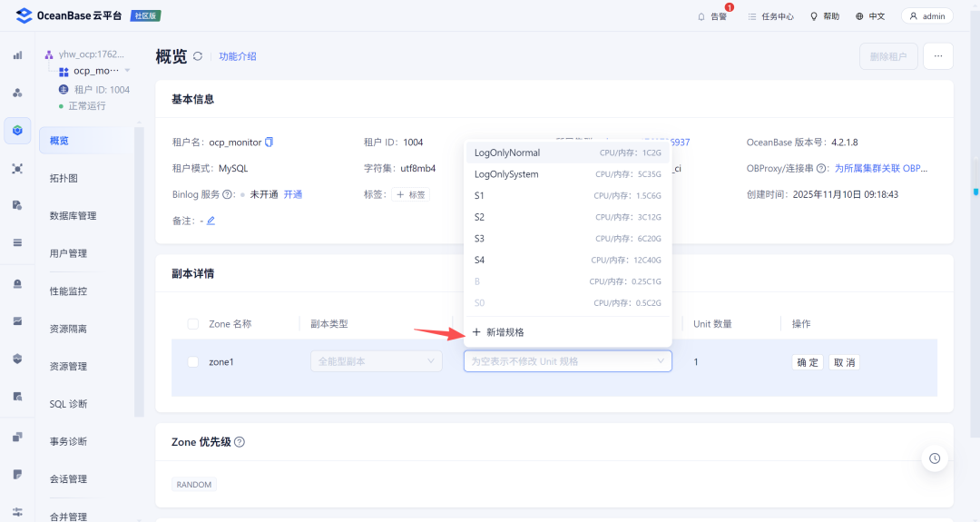The image size is (980, 522).
Task: Open the tenant icon in left rail
Action: coord(17,131)
